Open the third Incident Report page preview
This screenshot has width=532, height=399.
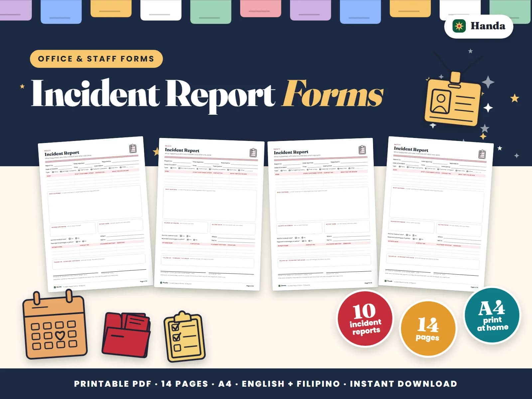tap(323, 214)
